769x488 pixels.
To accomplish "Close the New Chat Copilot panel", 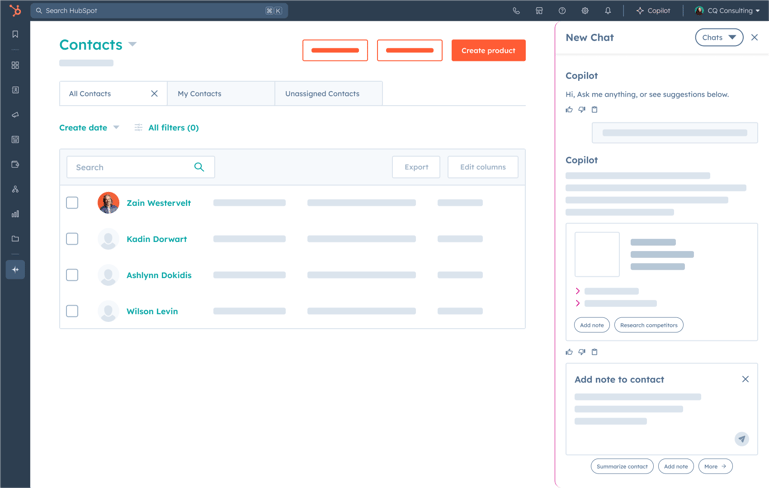I will pos(754,37).
